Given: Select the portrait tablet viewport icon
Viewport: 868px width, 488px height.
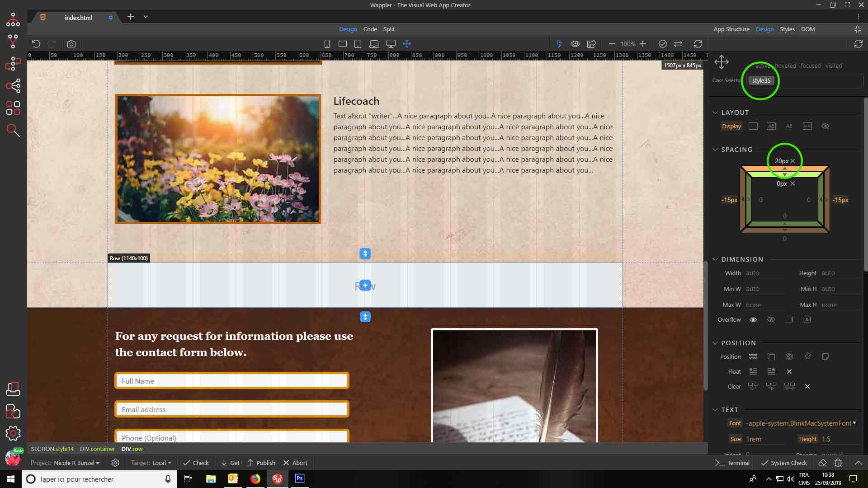Looking at the screenshot, I should (x=358, y=44).
